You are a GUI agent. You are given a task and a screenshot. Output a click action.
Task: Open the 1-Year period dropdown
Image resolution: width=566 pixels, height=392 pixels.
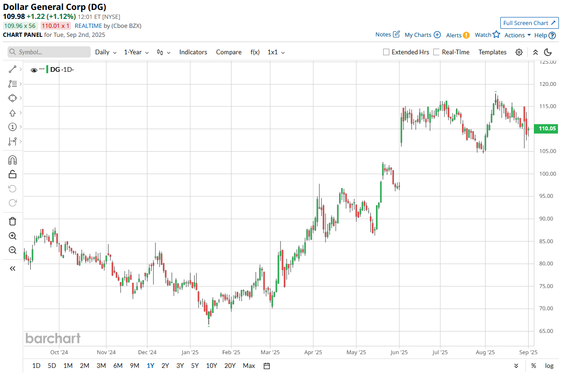click(x=137, y=52)
